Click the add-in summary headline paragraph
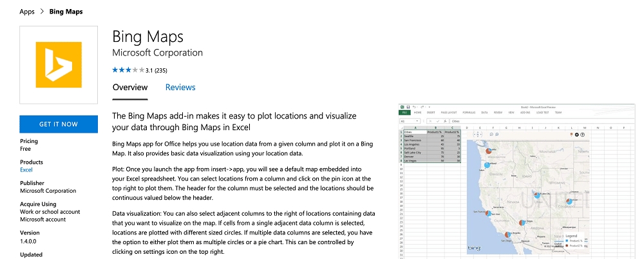The image size is (644, 259). [234, 122]
